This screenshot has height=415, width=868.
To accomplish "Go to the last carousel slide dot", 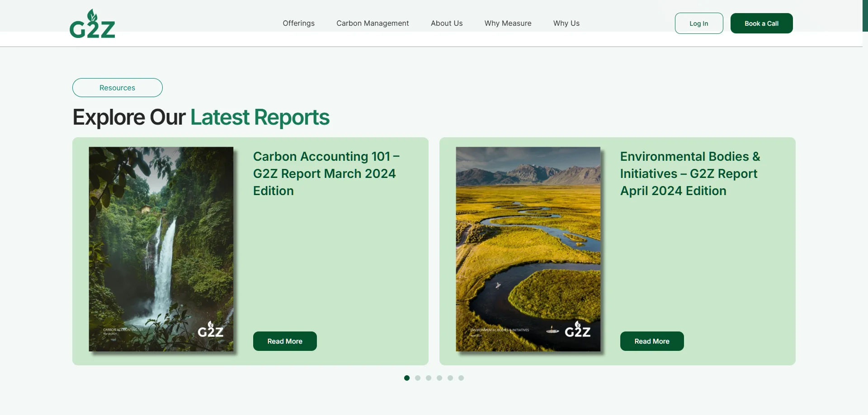I will point(461,378).
